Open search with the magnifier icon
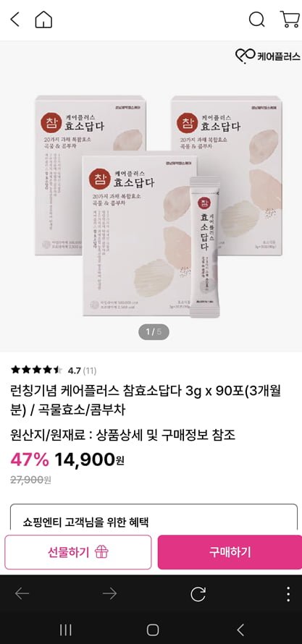 point(257,20)
